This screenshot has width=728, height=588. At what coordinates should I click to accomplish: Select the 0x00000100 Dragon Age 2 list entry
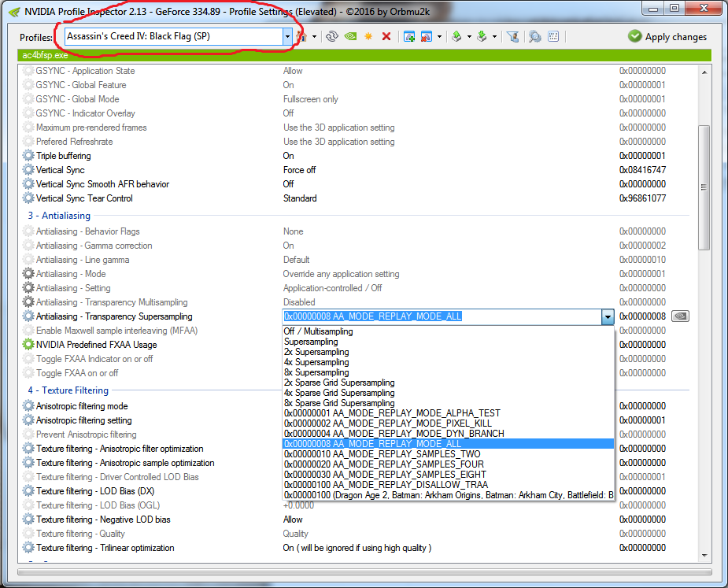click(x=449, y=494)
